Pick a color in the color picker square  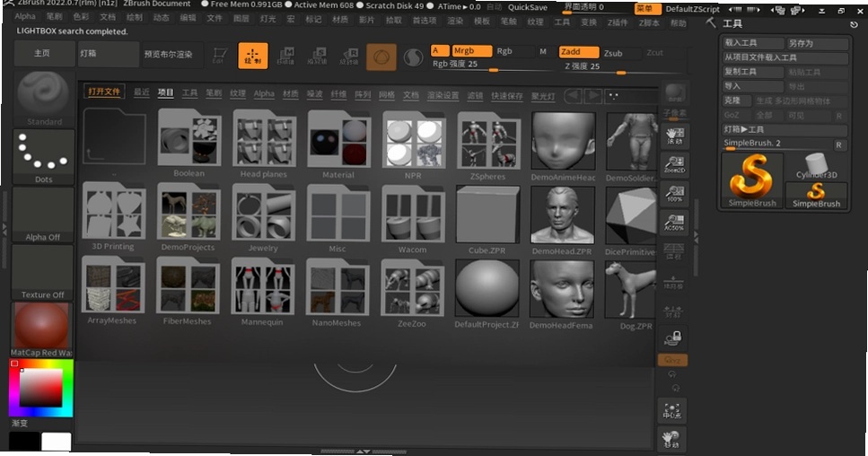[x=41, y=388]
